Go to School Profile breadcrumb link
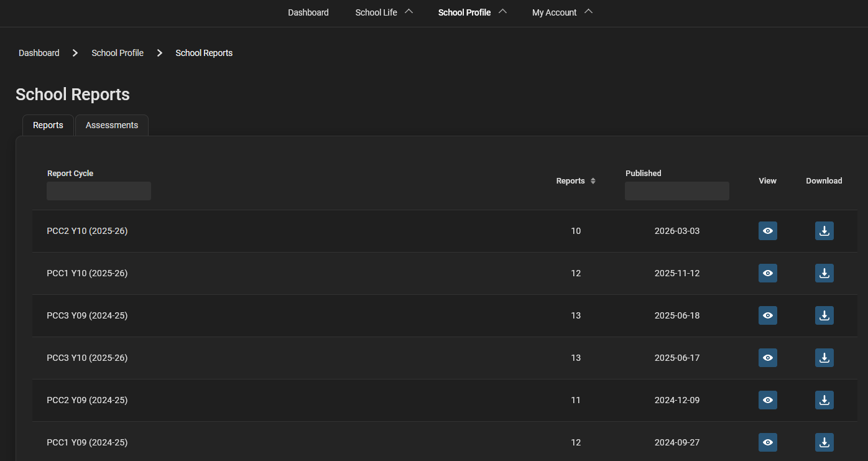 coord(118,53)
